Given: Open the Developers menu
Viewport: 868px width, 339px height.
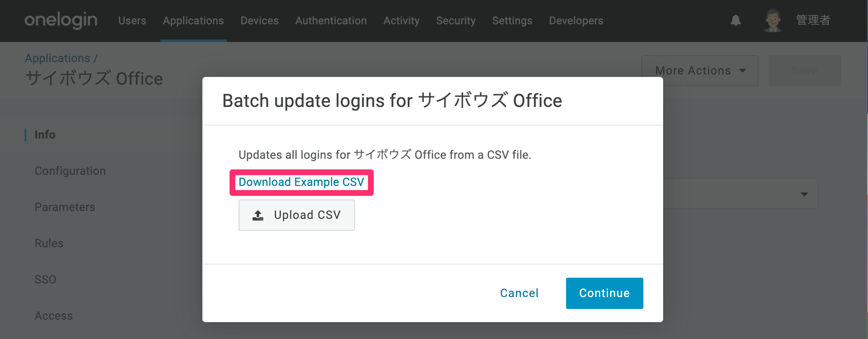Looking at the screenshot, I should pyautogui.click(x=576, y=21).
